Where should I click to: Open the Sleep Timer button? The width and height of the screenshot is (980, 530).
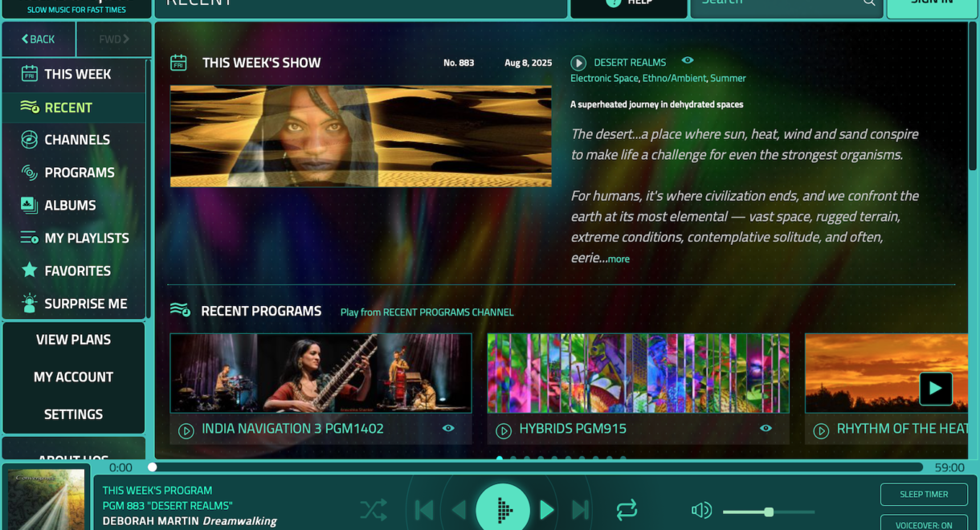924,495
